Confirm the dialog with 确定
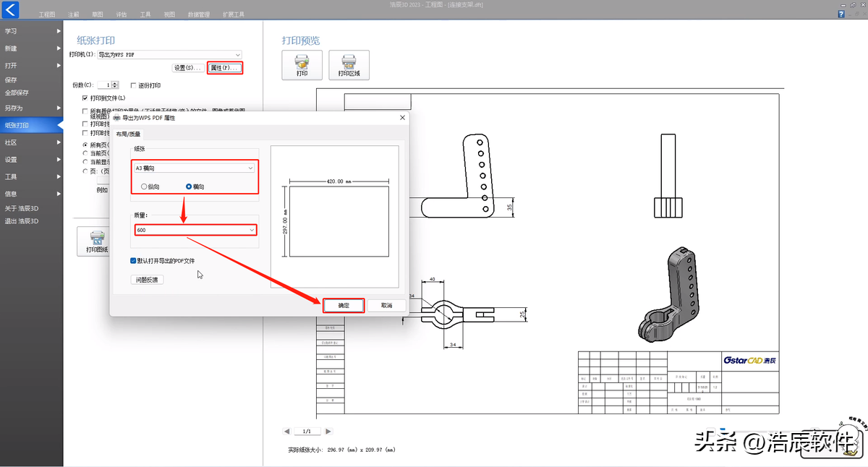 [344, 305]
